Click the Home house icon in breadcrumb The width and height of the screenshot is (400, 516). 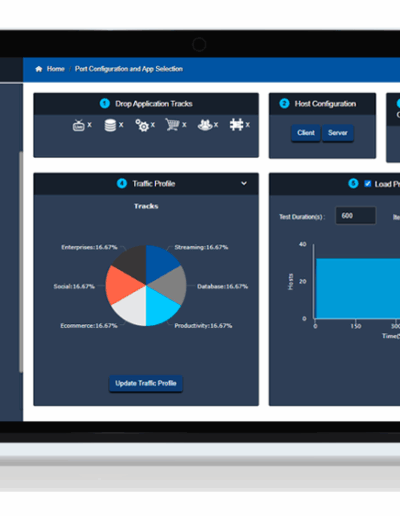coord(39,69)
